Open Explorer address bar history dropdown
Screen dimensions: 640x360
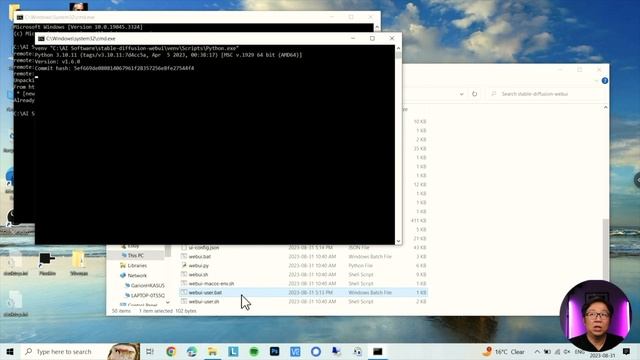click(461, 94)
